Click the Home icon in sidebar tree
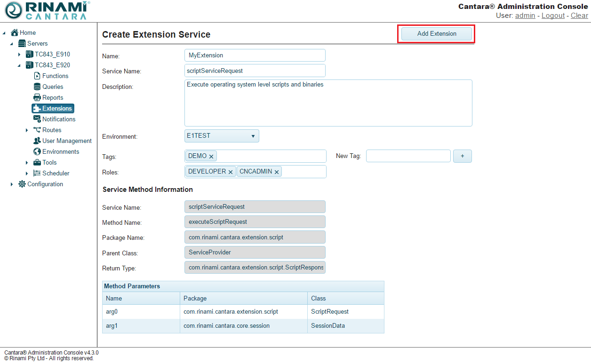This screenshot has height=364, width=591. click(15, 33)
